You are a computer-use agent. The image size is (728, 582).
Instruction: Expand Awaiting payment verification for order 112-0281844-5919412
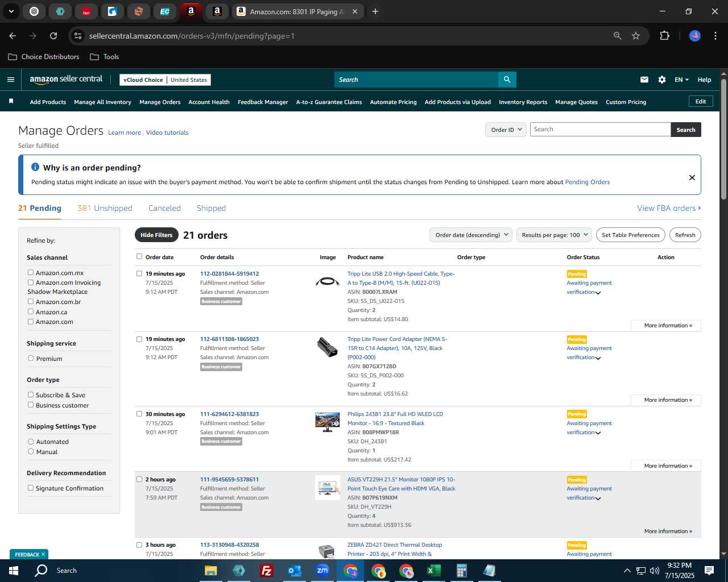coord(589,288)
